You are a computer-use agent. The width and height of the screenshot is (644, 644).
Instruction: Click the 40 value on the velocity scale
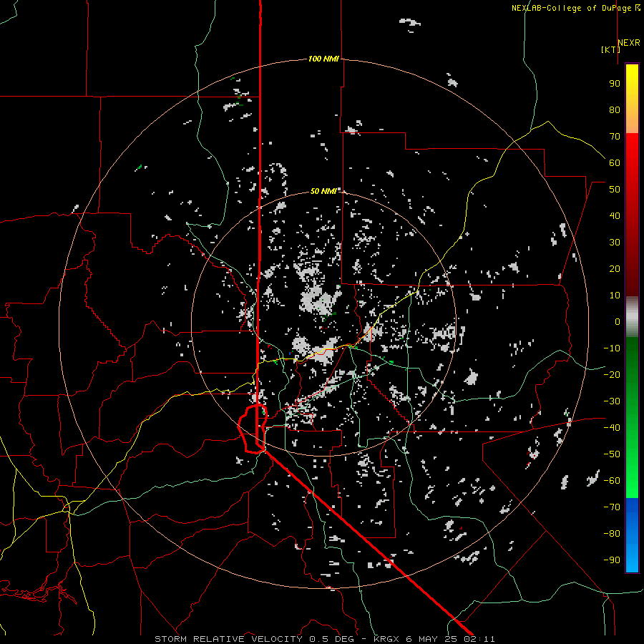pos(615,215)
